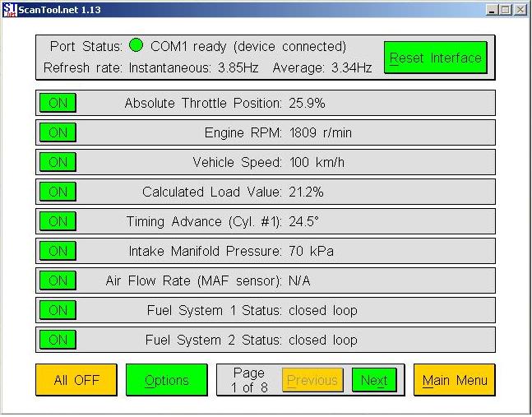Toggle the Vehicle Speed ON button
532x417 pixels.
[58, 162]
